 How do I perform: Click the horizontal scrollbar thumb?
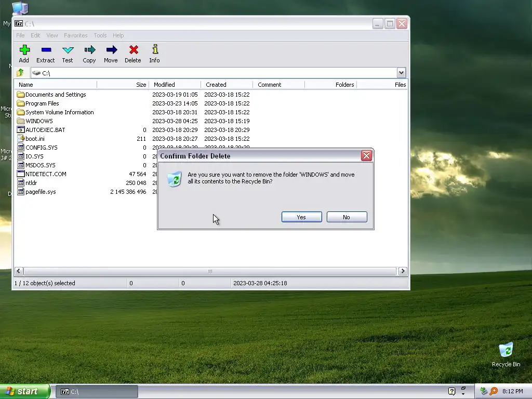(x=210, y=271)
